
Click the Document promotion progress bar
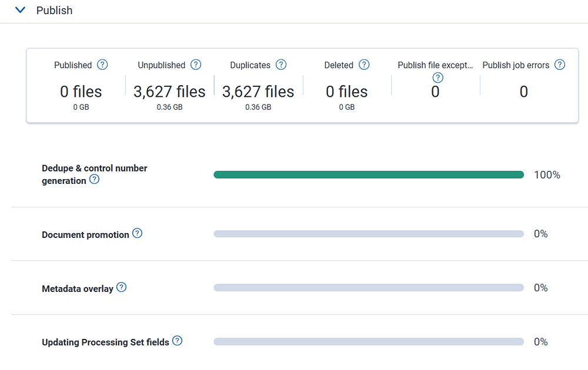(369, 233)
